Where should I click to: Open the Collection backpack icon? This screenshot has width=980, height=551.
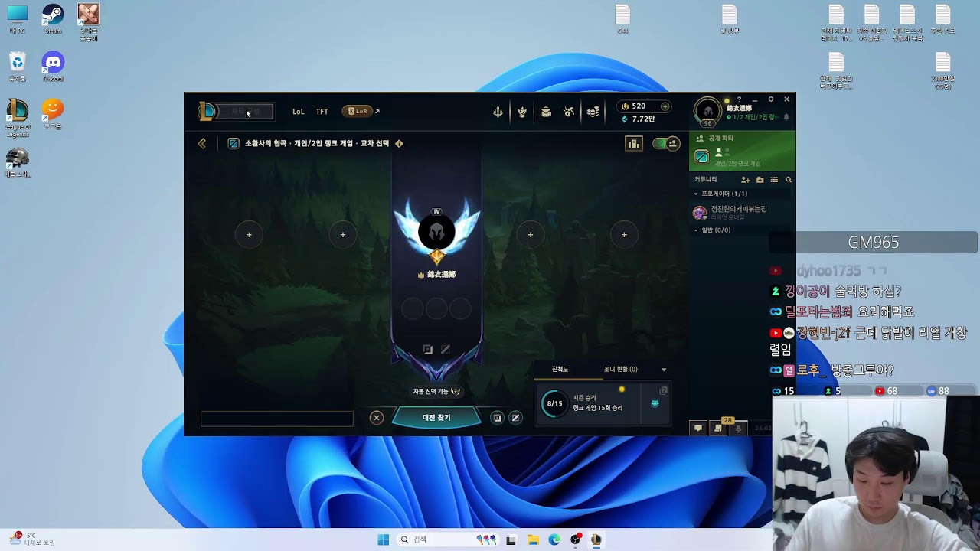pos(546,112)
